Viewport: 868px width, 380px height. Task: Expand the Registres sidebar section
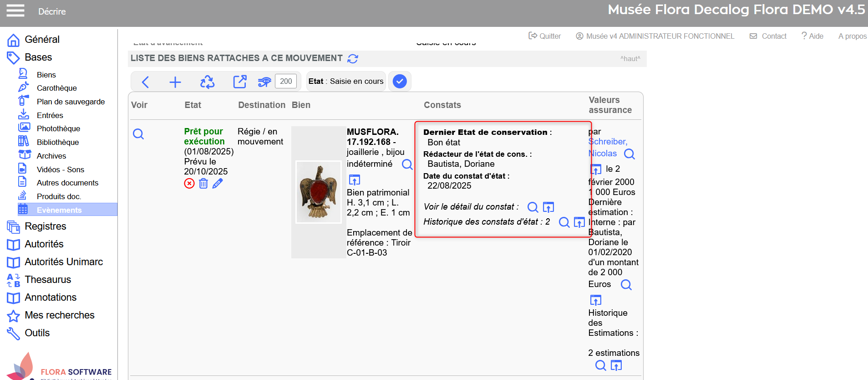(x=45, y=226)
